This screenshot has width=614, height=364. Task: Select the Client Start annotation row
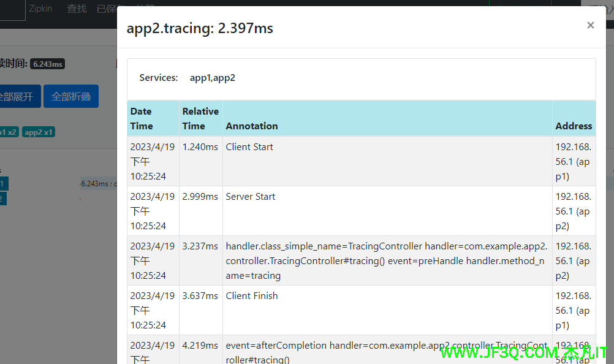point(249,147)
